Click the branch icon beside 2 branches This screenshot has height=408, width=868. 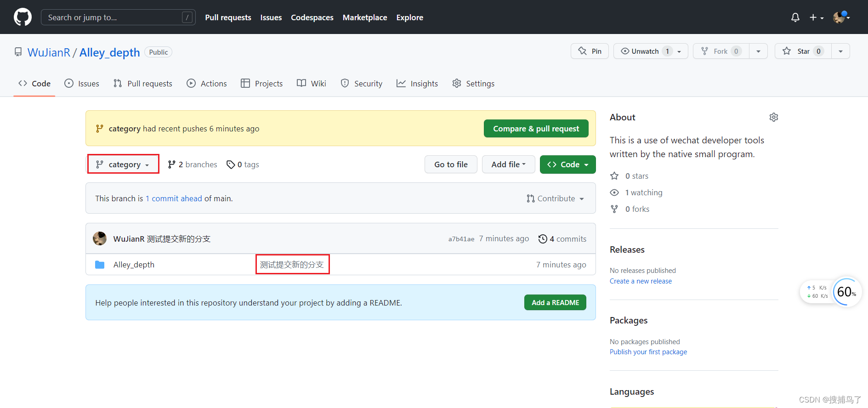172,164
